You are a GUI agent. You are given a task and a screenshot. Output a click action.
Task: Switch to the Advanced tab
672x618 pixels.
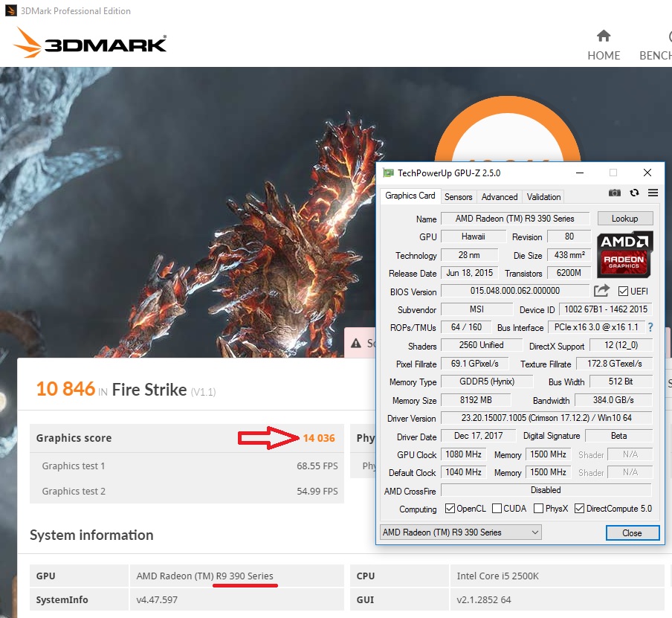[x=500, y=197]
